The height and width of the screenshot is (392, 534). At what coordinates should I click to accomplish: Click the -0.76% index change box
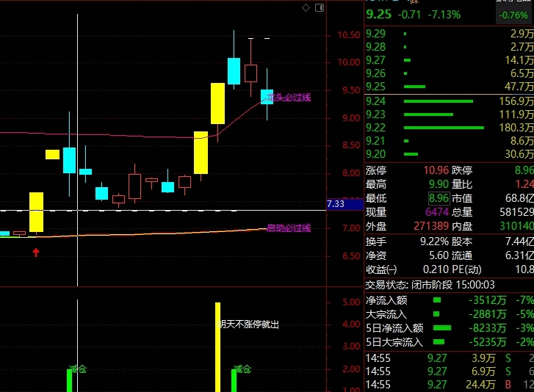tap(513, 15)
